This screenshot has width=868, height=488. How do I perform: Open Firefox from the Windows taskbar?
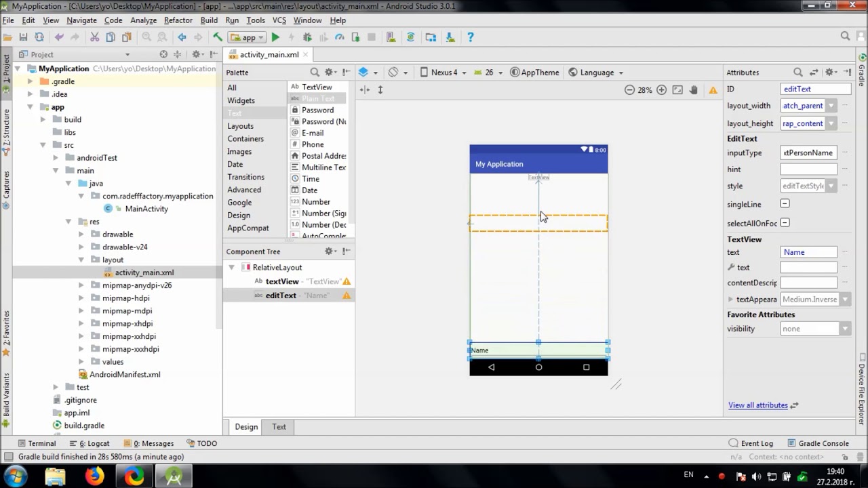click(x=94, y=476)
